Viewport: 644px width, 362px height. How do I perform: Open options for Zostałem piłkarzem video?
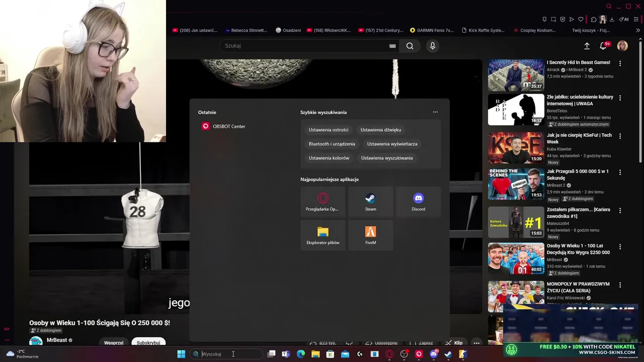click(x=620, y=210)
